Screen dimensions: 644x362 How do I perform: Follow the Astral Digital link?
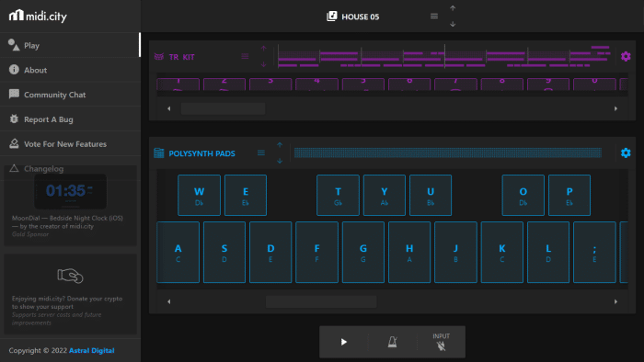[92, 351]
